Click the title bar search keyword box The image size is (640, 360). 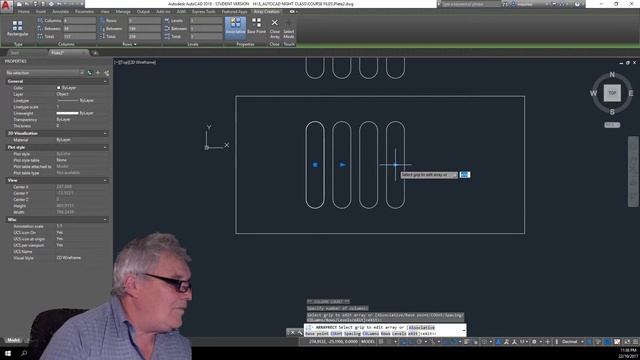[471, 4]
